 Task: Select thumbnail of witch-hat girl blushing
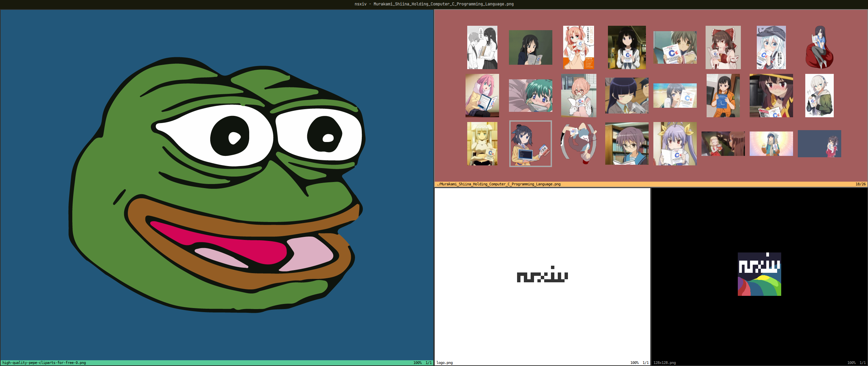click(x=771, y=96)
